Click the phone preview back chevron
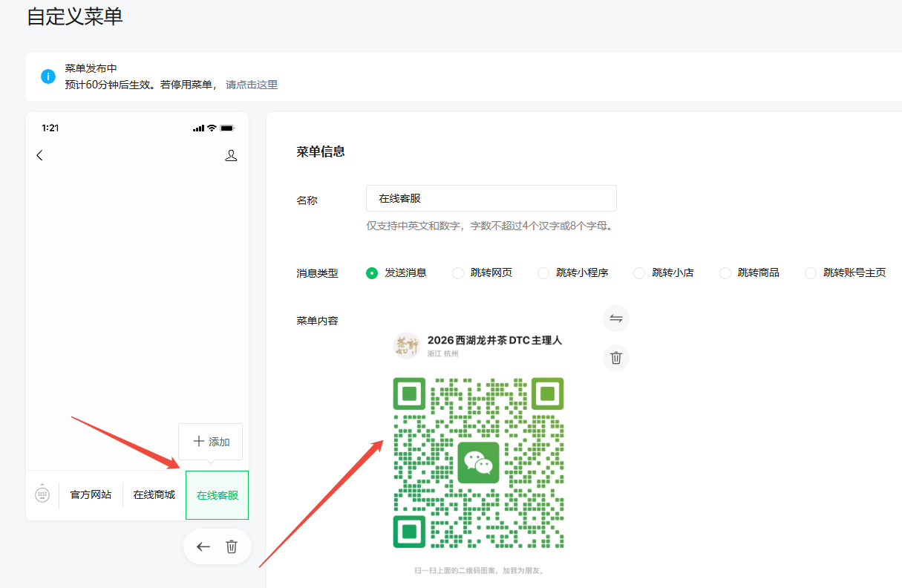902x588 pixels. [40, 155]
